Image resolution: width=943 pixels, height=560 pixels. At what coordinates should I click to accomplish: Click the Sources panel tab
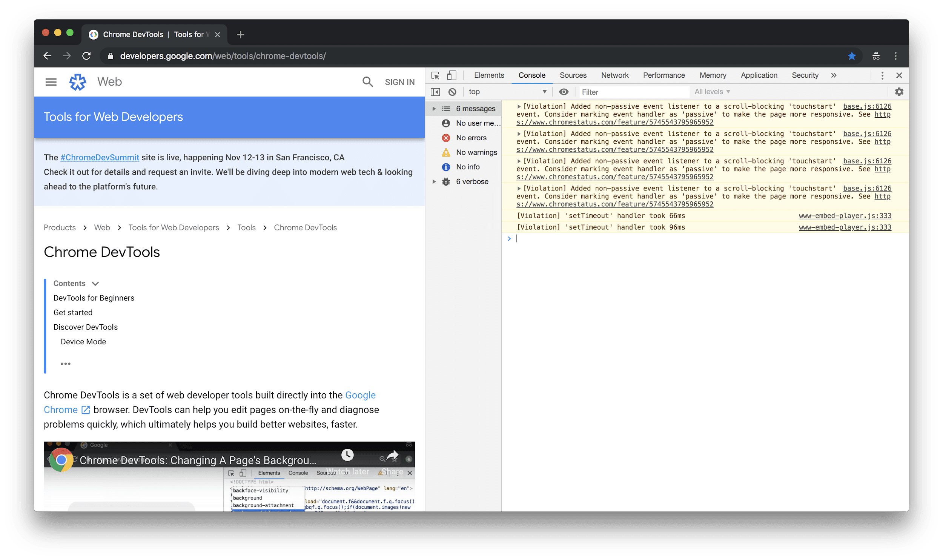pos(571,75)
